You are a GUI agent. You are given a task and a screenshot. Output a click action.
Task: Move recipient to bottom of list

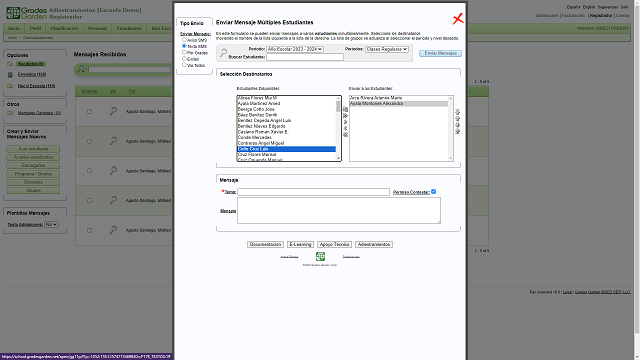click(458, 131)
